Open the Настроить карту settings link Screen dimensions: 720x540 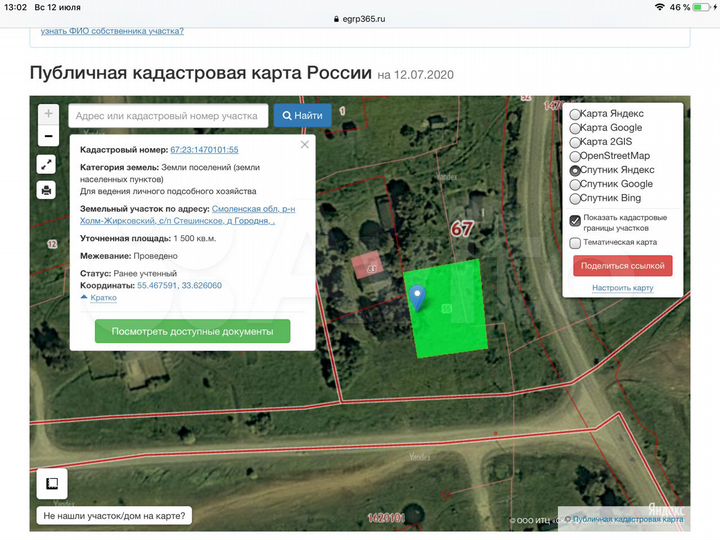622,288
